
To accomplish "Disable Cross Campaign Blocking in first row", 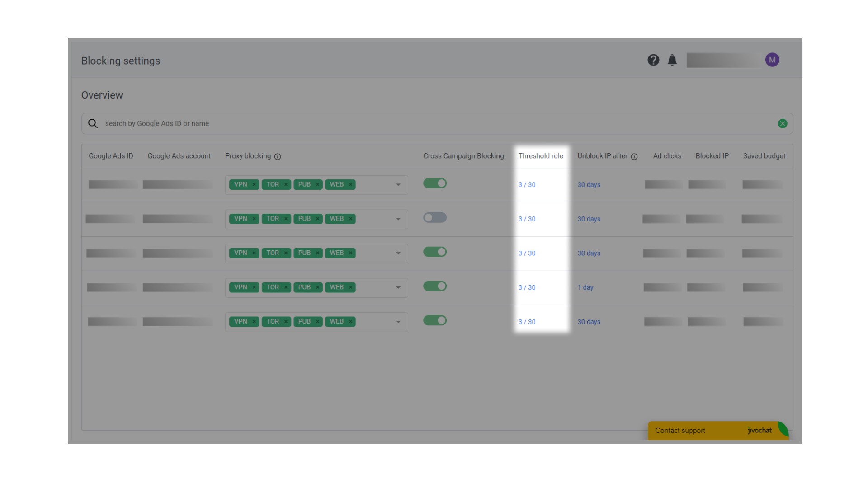I will 435,183.
